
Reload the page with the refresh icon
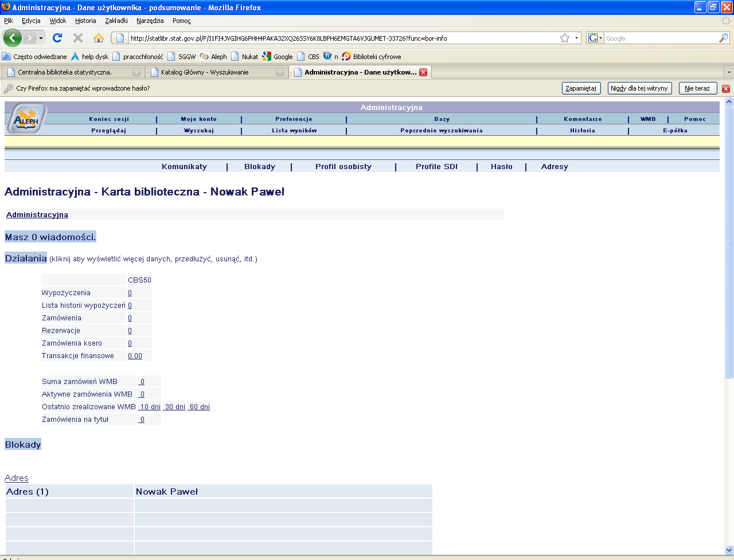(57, 38)
